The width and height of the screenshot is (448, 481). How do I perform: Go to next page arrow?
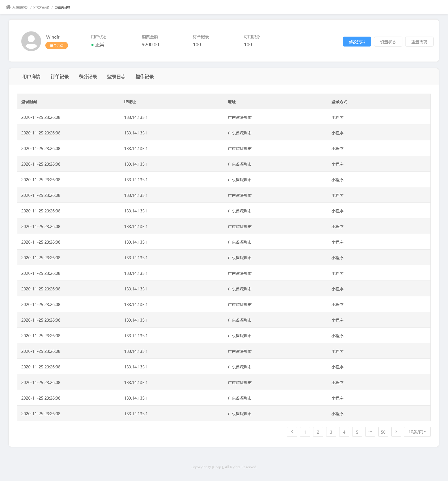click(x=396, y=432)
